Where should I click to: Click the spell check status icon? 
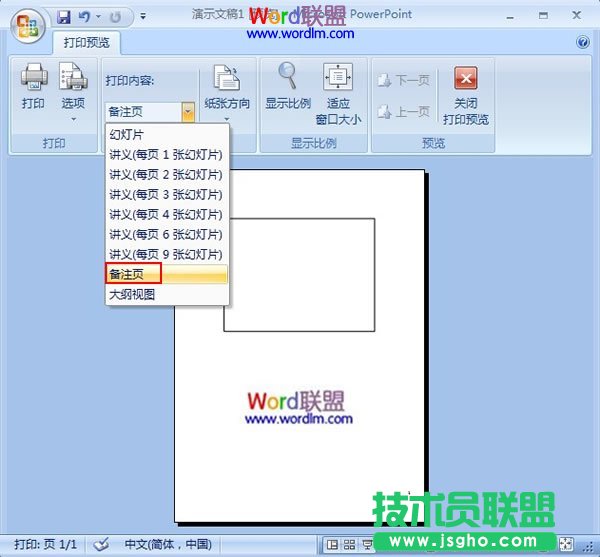[x=101, y=544]
